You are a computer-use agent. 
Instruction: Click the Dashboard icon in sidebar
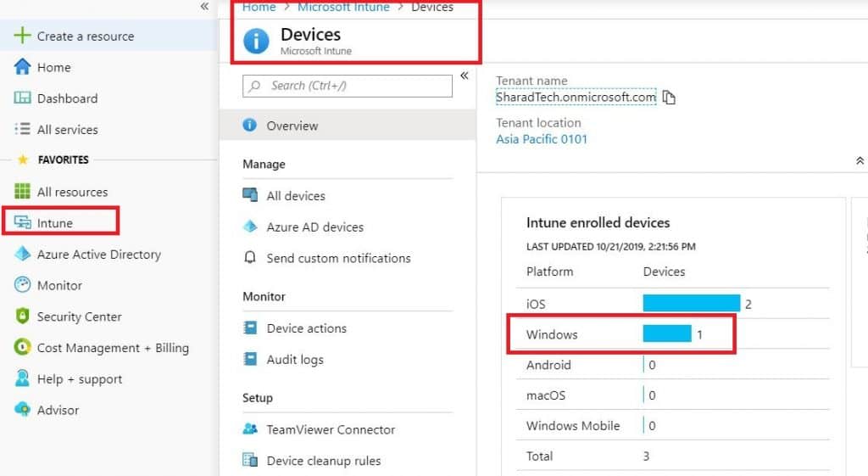[x=22, y=98]
